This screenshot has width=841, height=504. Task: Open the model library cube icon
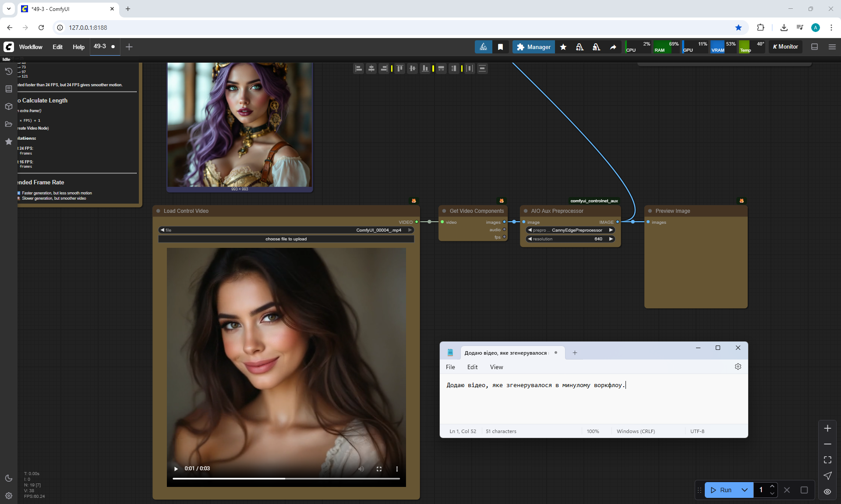(8, 106)
